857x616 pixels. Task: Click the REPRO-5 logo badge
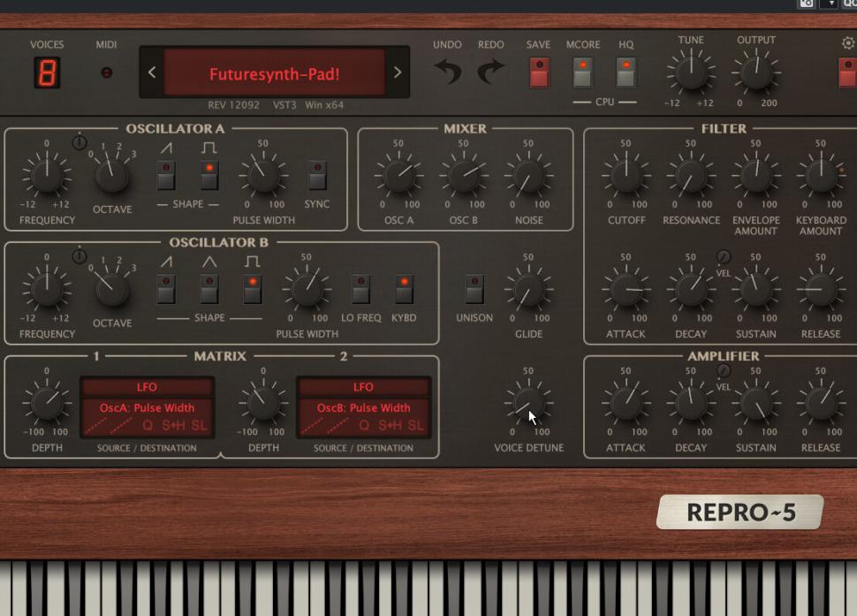click(x=740, y=512)
